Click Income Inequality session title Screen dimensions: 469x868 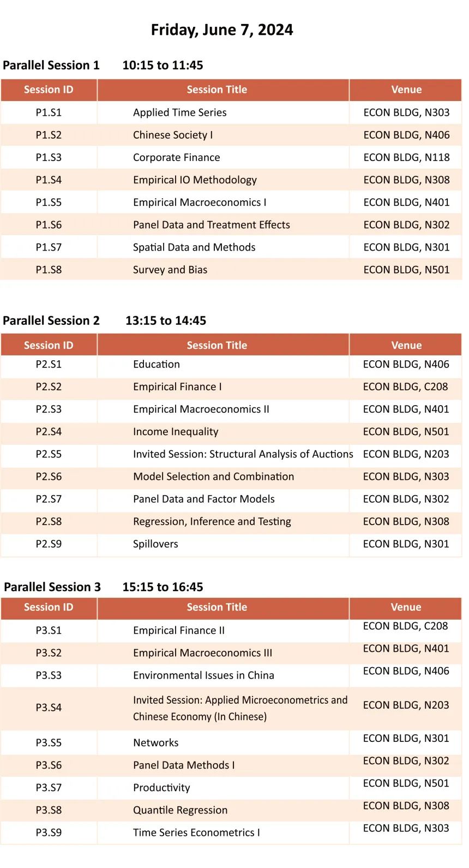click(x=176, y=431)
